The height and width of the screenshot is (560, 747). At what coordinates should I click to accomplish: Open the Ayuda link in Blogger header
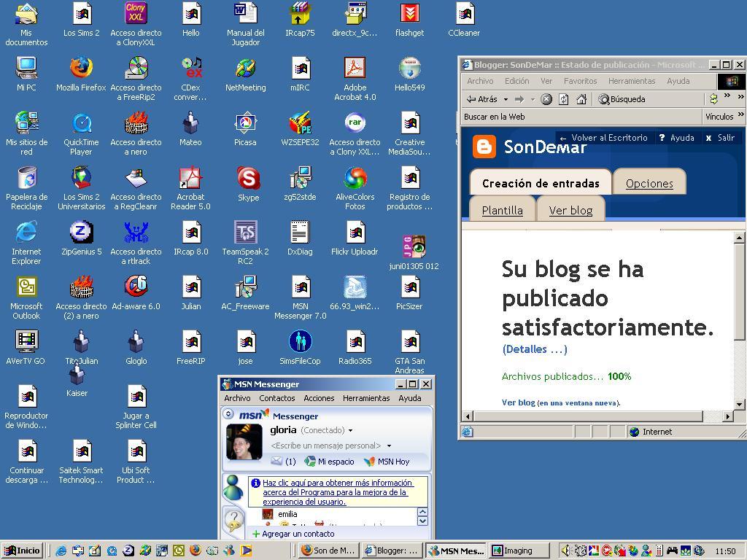coord(677,138)
